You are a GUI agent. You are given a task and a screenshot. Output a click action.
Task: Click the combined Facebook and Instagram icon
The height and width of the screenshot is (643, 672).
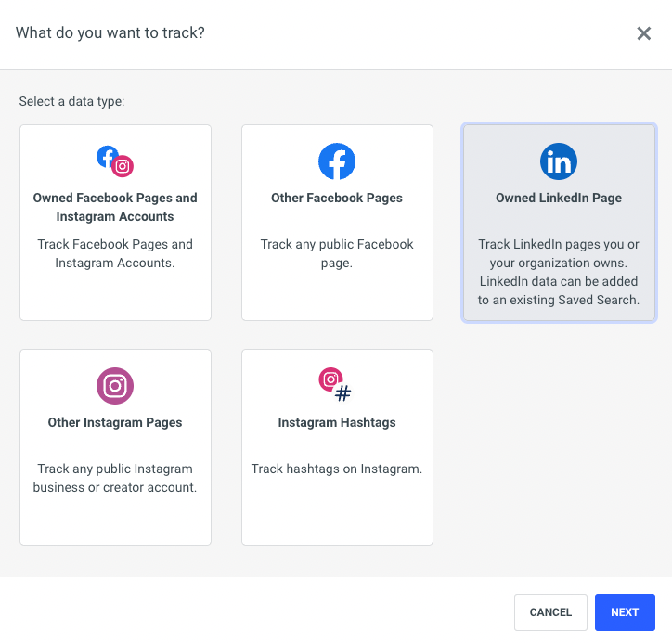coord(115,161)
